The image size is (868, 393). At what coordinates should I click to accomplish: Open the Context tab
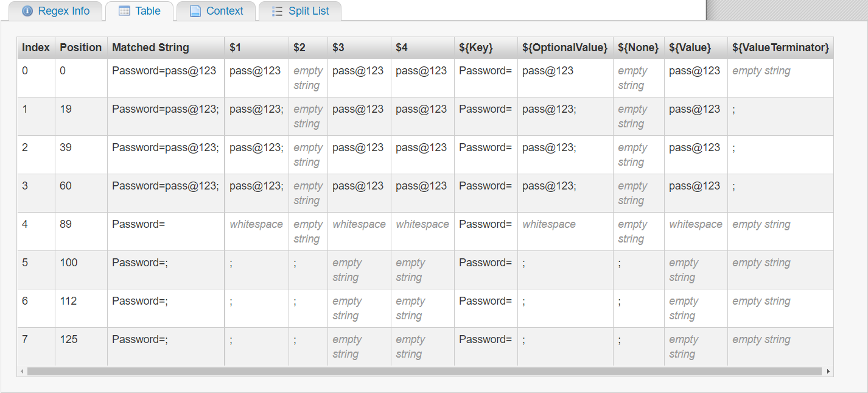[217, 10]
